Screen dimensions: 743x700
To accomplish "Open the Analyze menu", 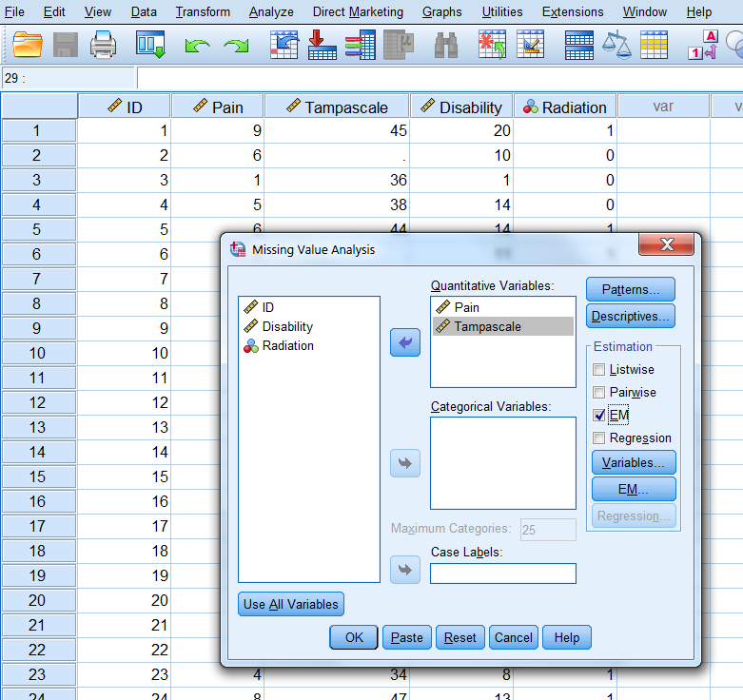I will click(x=271, y=12).
